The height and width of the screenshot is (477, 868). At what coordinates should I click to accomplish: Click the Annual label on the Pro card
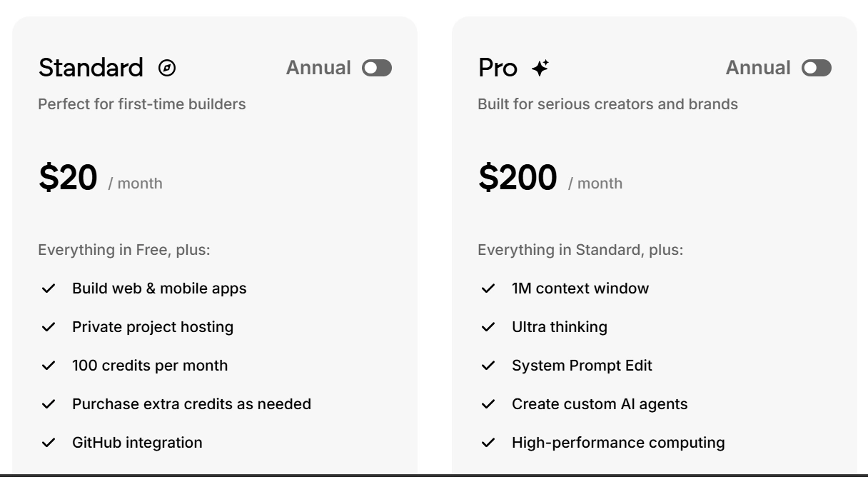point(758,69)
